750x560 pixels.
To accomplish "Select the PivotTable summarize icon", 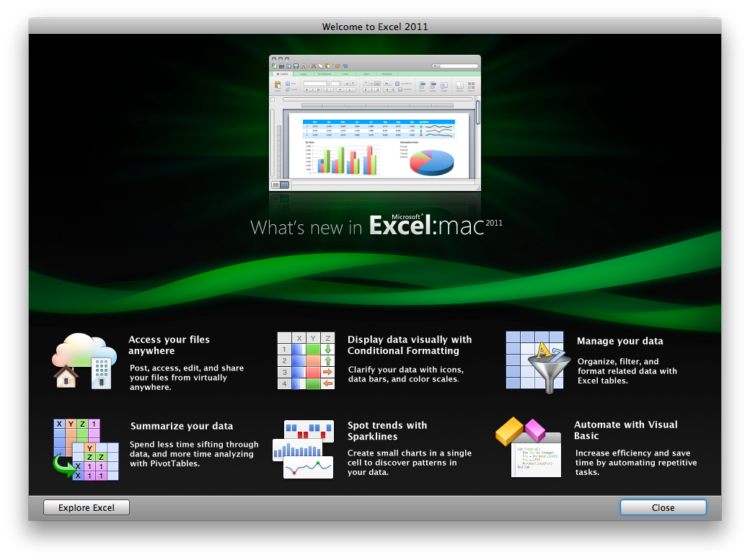I will [x=86, y=450].
